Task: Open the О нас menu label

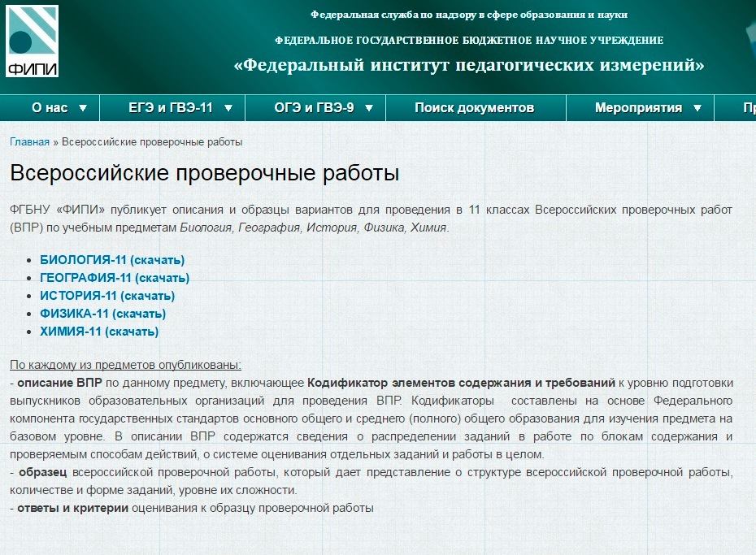Action: pyautogui.click(x=49, y=108)
